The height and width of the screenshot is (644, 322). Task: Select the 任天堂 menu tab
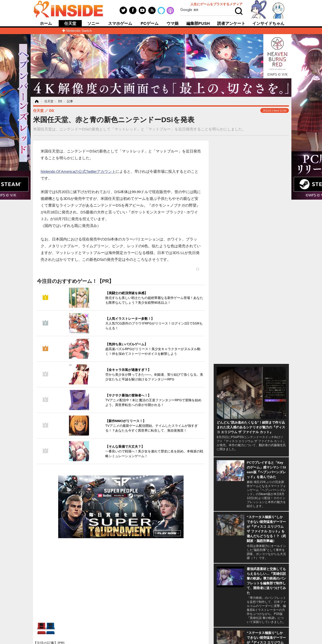click(70, 23)
